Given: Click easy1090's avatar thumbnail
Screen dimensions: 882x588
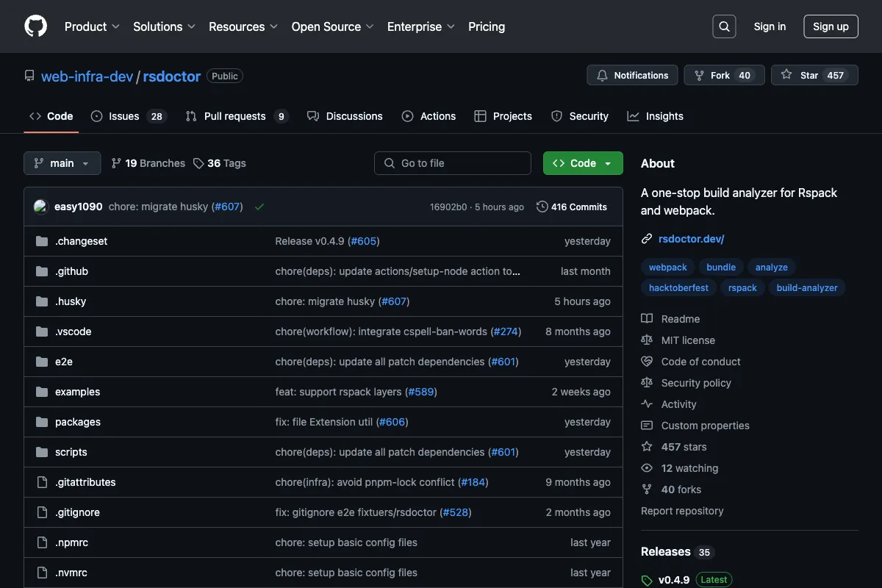Looking at the screenshot, I should (x=41, y=207).
